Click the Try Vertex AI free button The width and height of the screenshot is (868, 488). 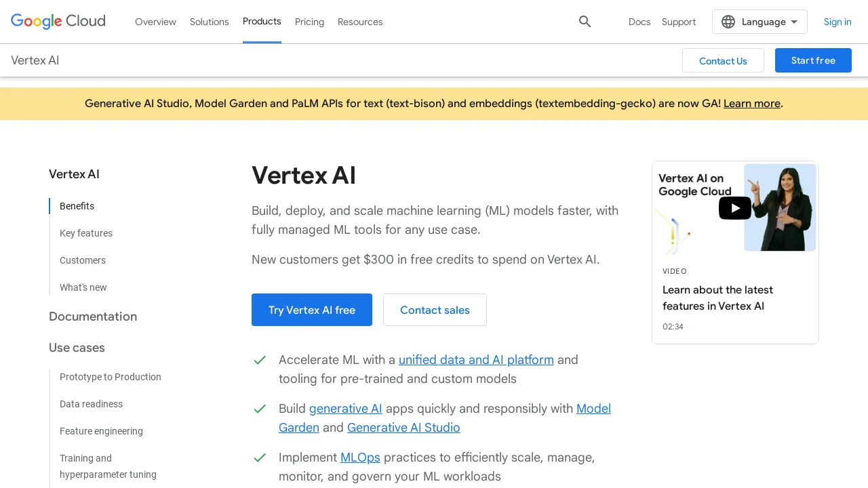[312, 310]
